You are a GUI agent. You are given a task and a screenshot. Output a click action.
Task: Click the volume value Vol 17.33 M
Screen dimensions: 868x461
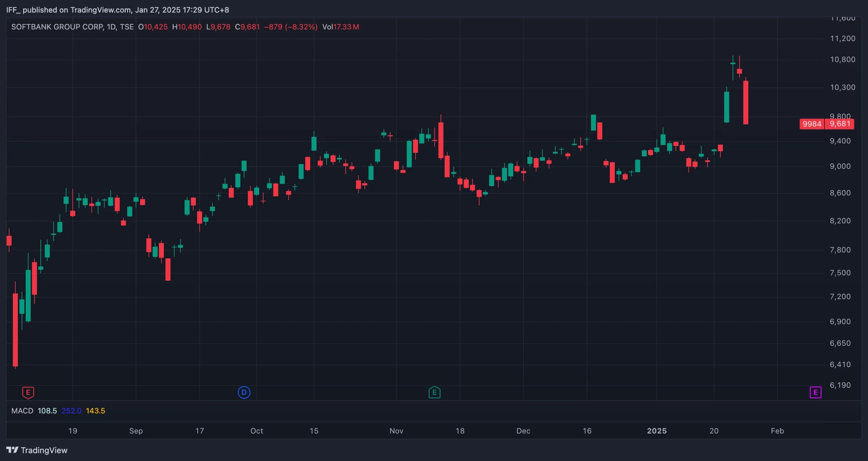[341, 27]
